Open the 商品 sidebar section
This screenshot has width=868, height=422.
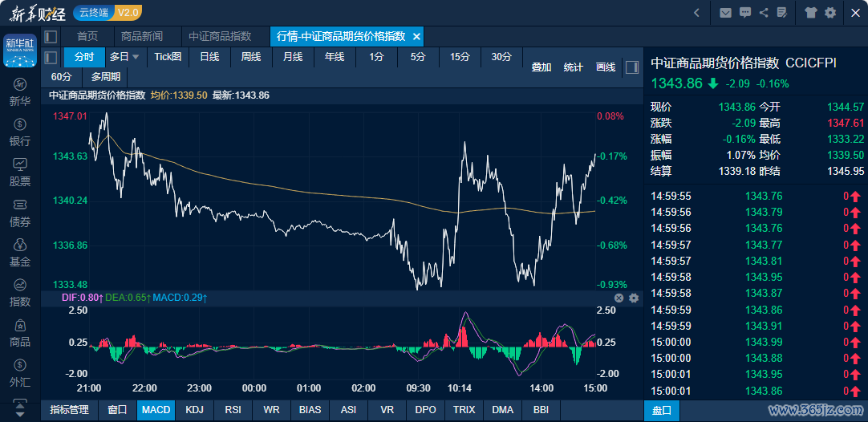[20, 334]
